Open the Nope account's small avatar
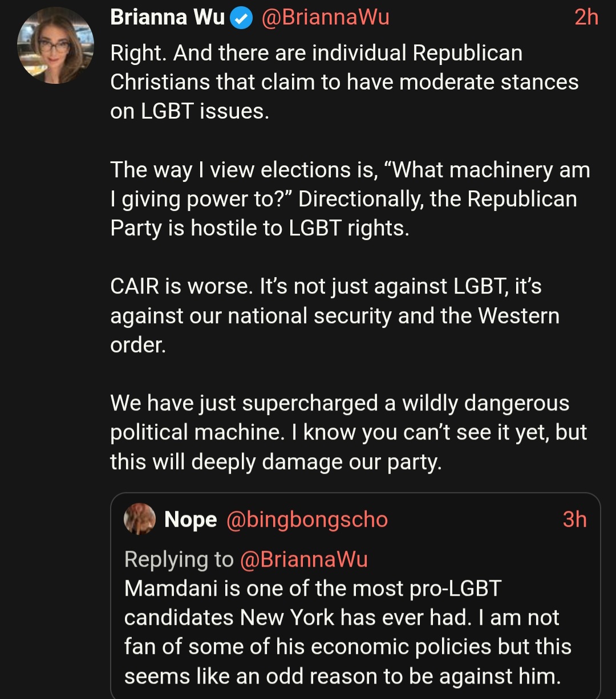 [140, 519]
